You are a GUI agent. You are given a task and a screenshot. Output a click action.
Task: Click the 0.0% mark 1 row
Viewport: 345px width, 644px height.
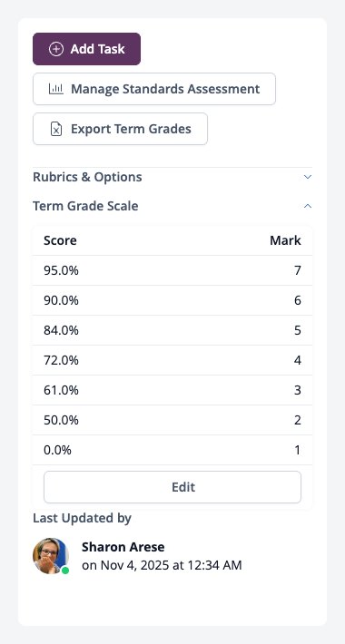(172, 450)
